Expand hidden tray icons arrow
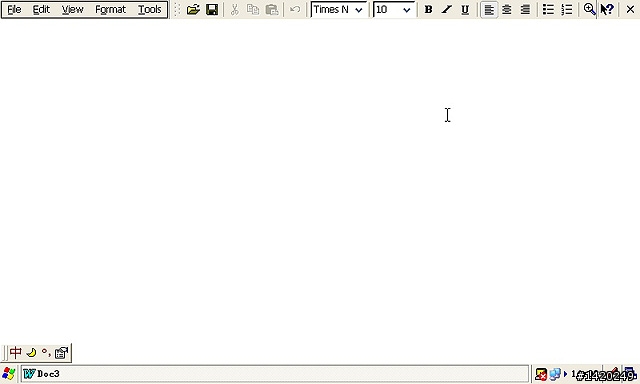640x384 pixels. (x=565, y=374)
